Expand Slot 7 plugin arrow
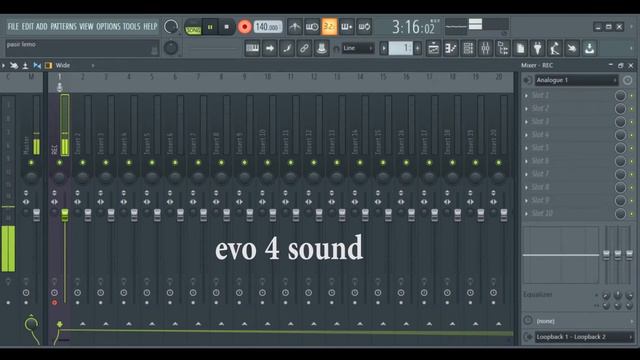640x360 pixels. [x=527, y=174]
